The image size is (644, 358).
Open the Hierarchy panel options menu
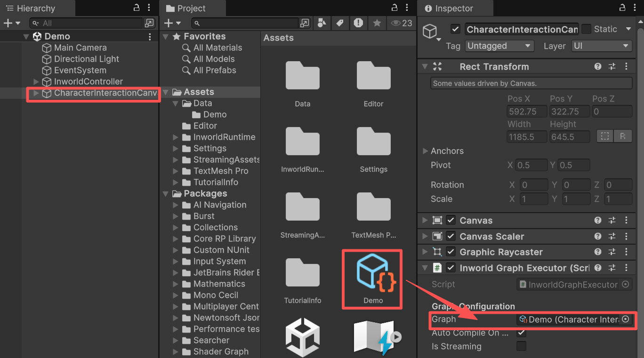[149, 8]
